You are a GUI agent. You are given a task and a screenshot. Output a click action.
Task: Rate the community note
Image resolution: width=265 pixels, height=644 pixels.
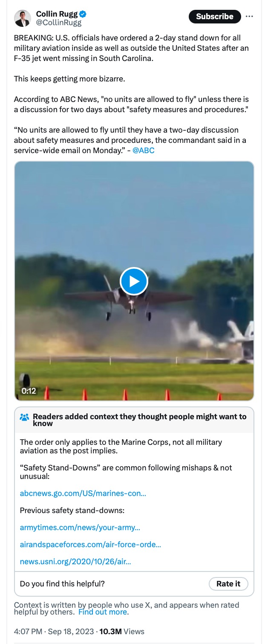point(228,584)
